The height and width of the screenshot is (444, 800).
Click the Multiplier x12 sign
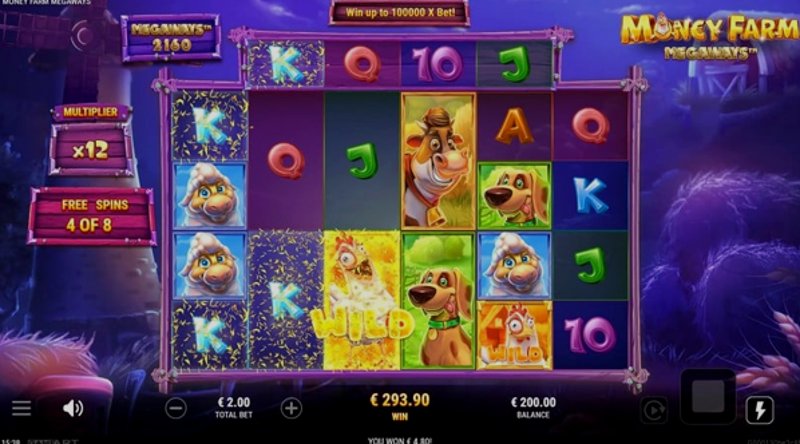(91, 141)
